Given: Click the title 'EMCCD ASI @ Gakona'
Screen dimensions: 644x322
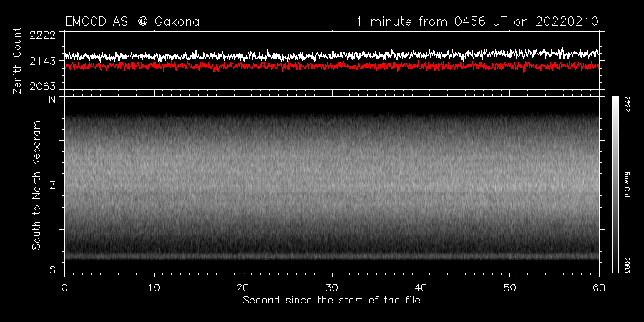Looking at the screenshot, I should (x=132, y=21).
